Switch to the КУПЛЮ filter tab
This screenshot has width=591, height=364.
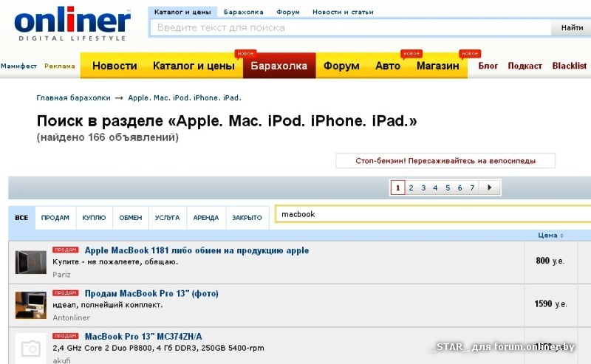94,218
